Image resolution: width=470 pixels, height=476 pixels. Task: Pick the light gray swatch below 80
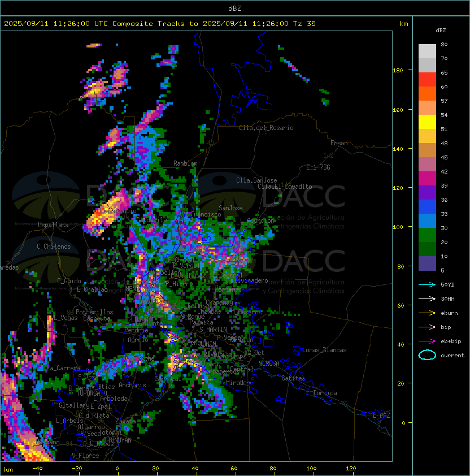click(x=427, y=51)
